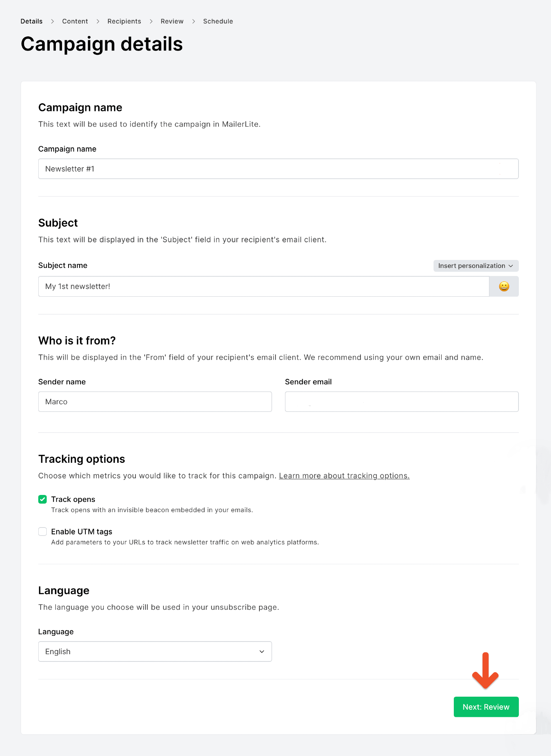This screenshot has width=551, height=756.
Task: Open Learn more about tracking options link
Action: [344, 476]
